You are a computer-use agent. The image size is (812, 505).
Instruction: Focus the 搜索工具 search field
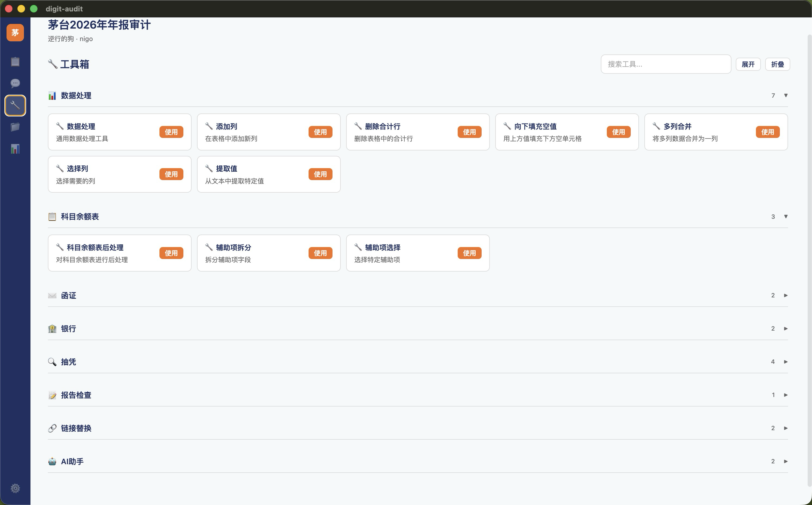(666, 64)
